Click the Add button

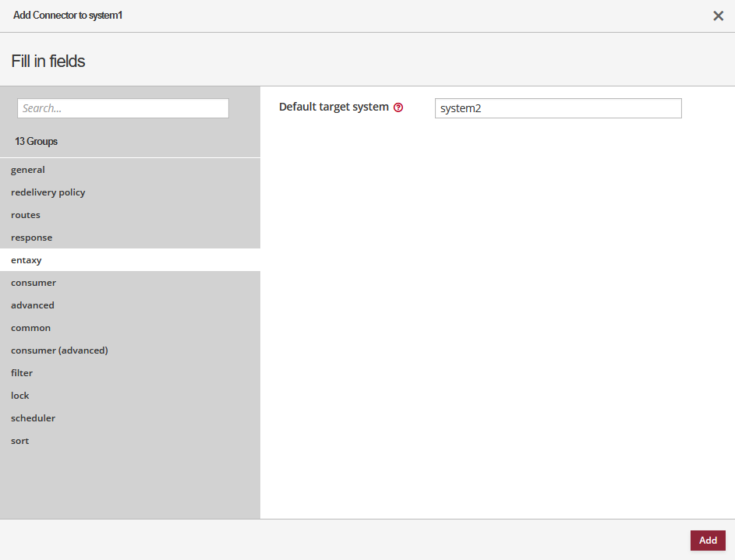click(x=707, y=541)
